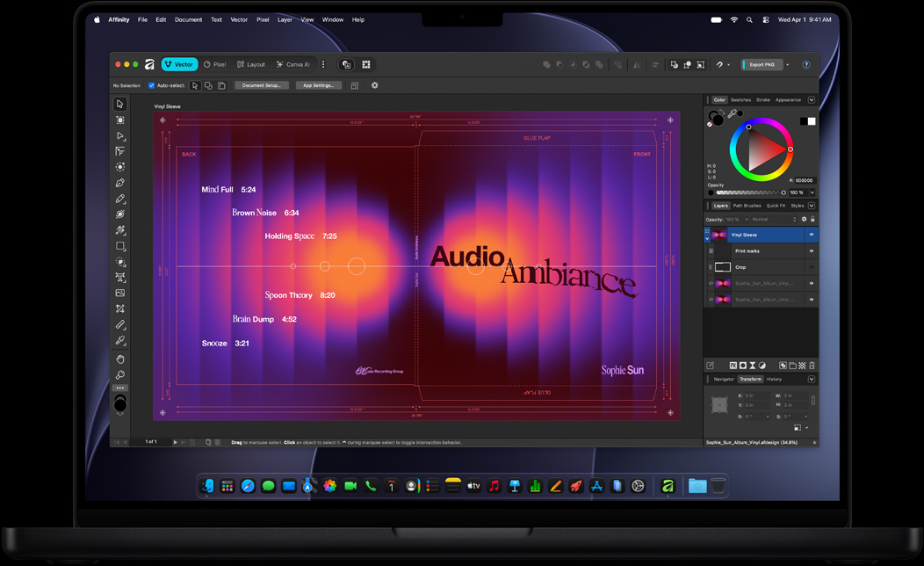The height and width of the screenshot is (566, 924).
Task: Toggle the no-color reset swatch icon
Action: tap(710, 124)
